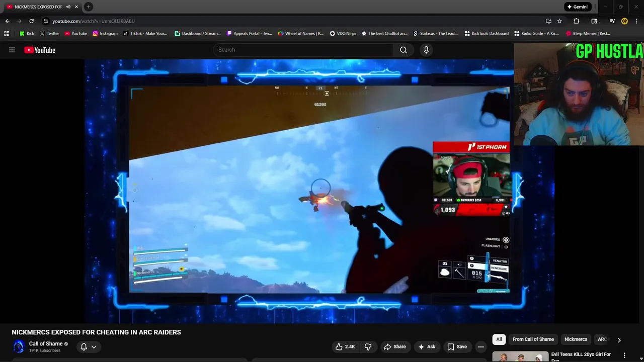
Task: Go to YouTube home via logo
Action: (x=40, y=50)
